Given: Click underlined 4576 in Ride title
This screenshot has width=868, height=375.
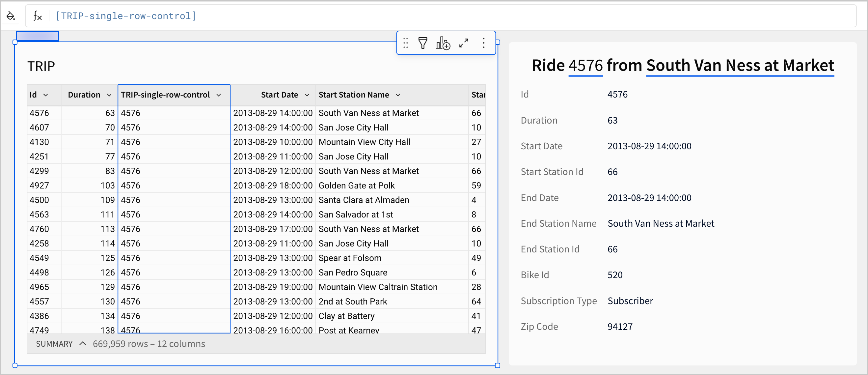Looking at the screenshot, I should click(x=585, y=66).
